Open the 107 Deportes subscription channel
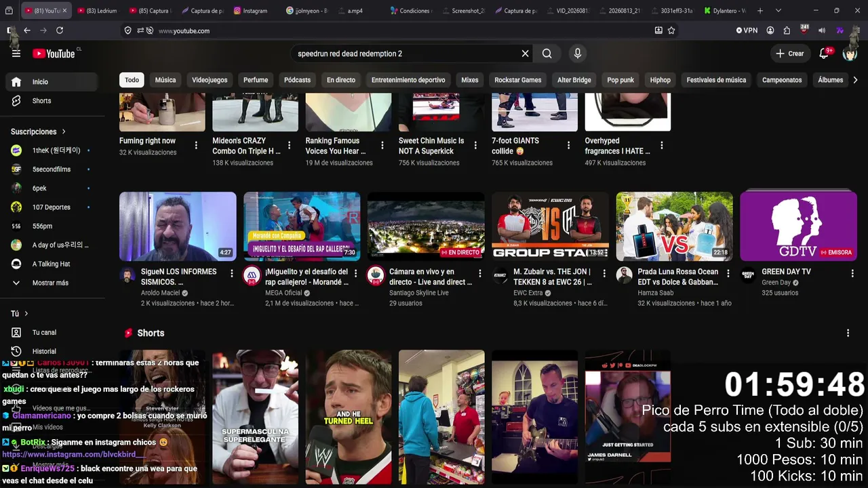 51,207
